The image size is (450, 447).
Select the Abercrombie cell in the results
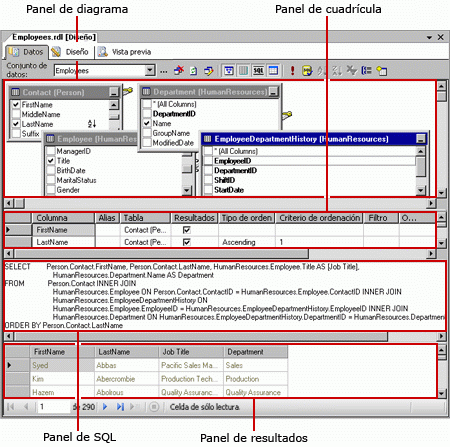tap(126, 379)
